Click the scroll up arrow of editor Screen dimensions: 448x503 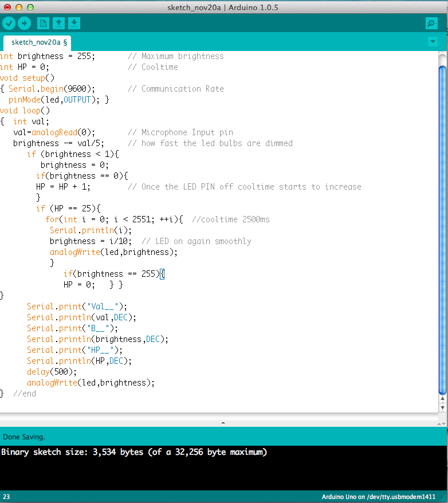[442, 399]
